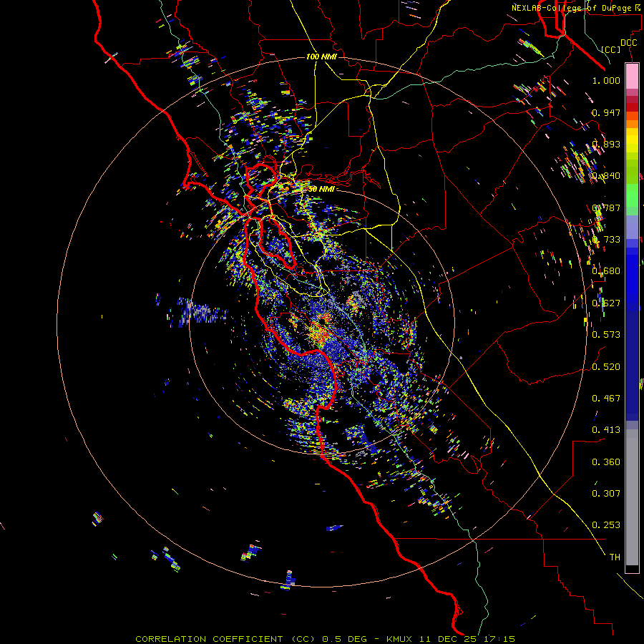644x644 pixels.
Task: Click the NEXLAB-College of DuPage header text
Action: click(577, 8)
